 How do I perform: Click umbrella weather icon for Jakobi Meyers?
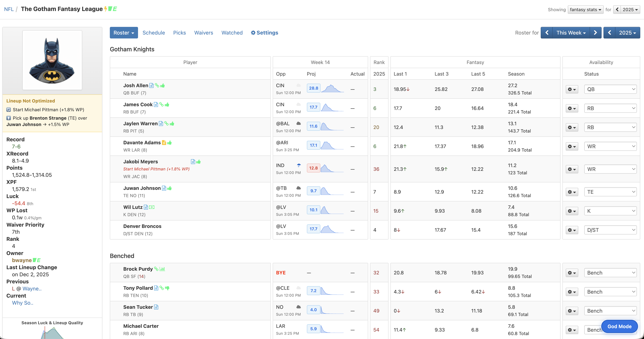point(299,165)
